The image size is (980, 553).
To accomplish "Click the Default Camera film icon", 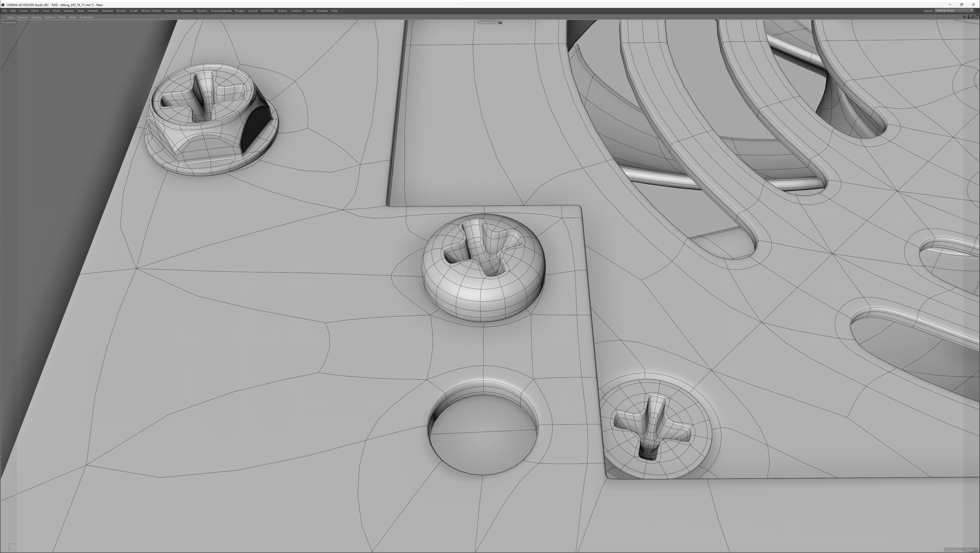I will click(500, 22).
